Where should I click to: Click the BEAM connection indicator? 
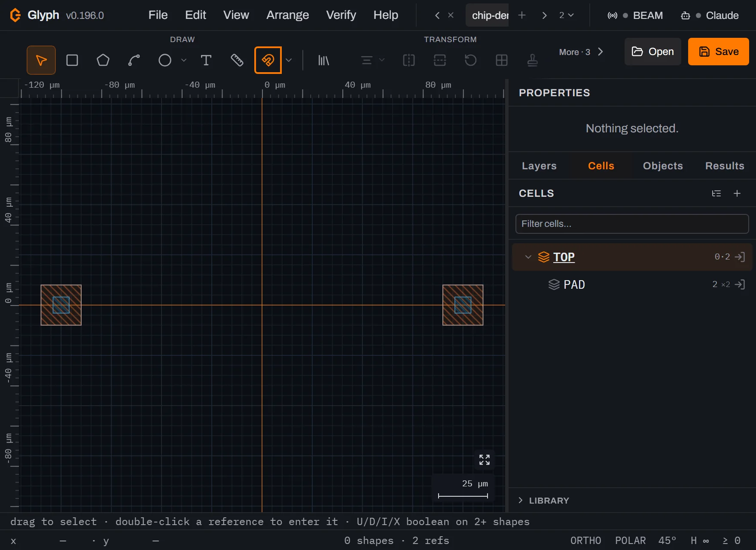[635, 15]
